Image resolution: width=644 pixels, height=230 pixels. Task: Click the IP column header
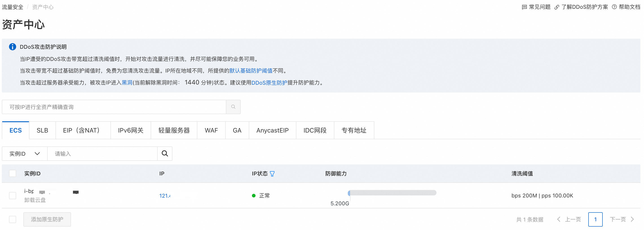[162, 173]
